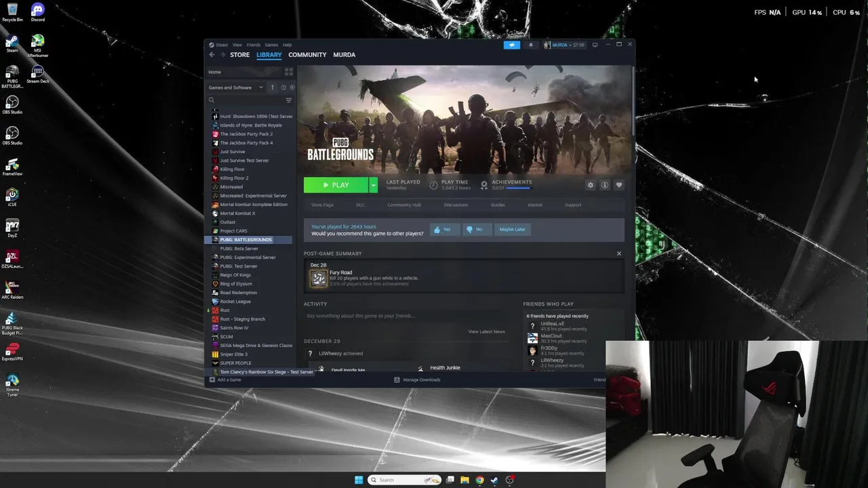Open the ExpressVPN desktop shortcut
Image resolution: width=868 pixels, height=488 pixels.
12,352
